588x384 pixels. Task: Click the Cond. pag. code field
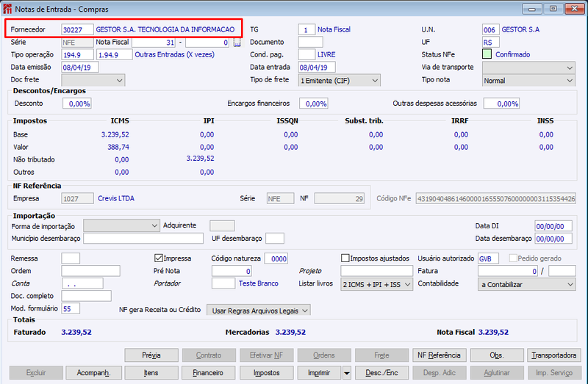[x=306, y=54]
